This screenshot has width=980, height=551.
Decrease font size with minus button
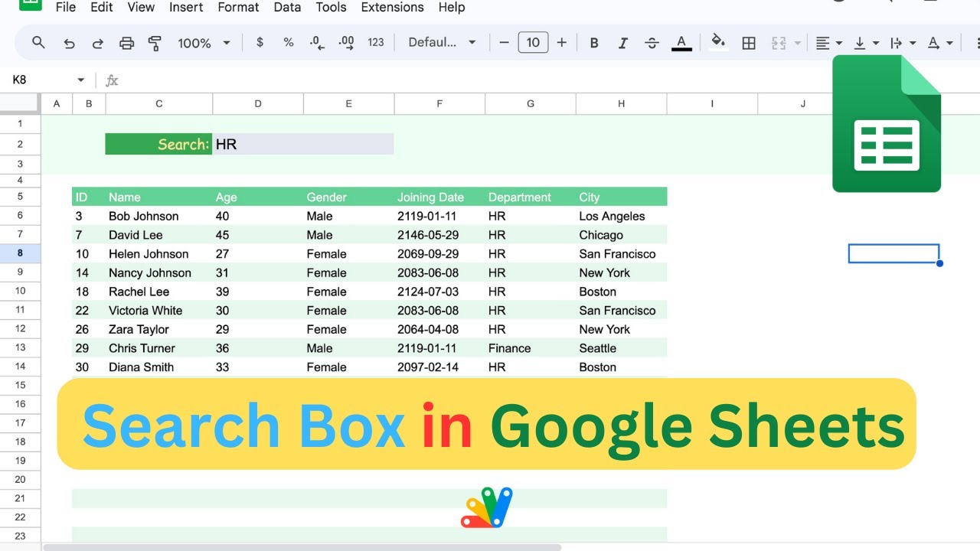[504, 43]
